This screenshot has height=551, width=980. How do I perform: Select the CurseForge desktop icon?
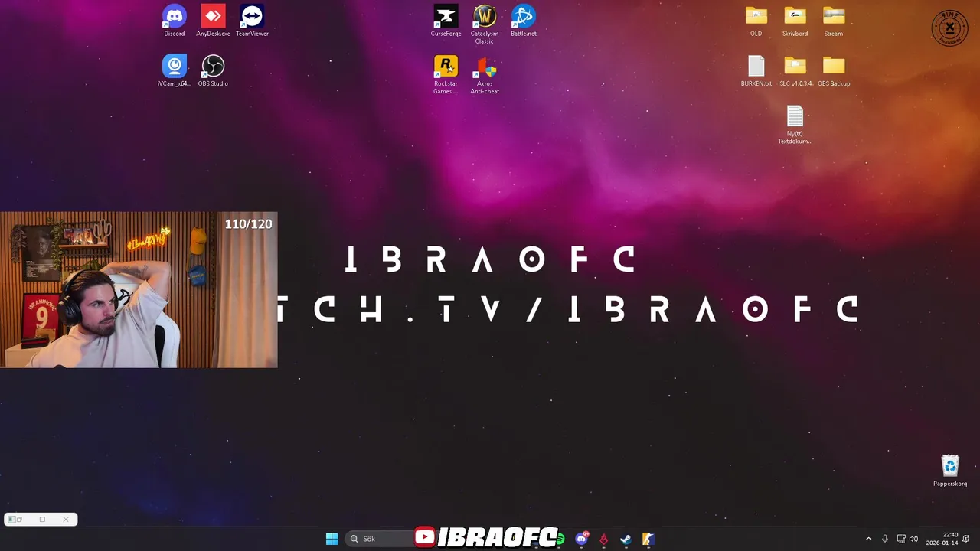446,21
